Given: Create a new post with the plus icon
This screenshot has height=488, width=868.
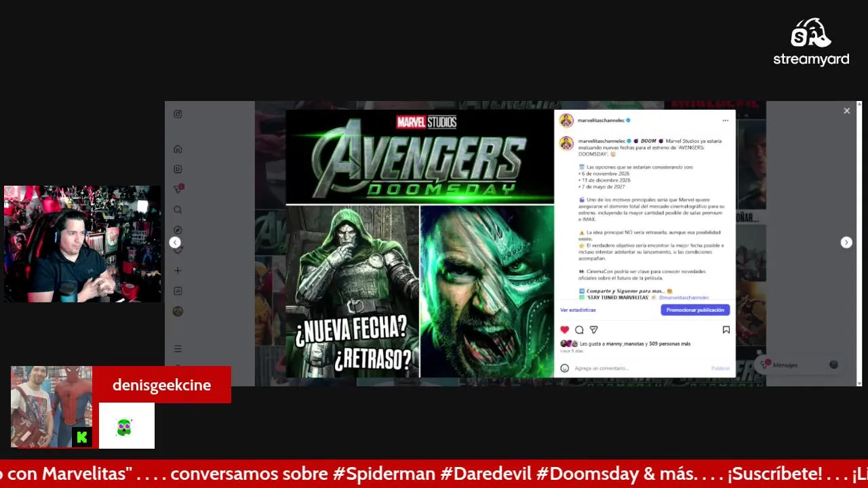Looking at the screenshot, I should point(178,270).
